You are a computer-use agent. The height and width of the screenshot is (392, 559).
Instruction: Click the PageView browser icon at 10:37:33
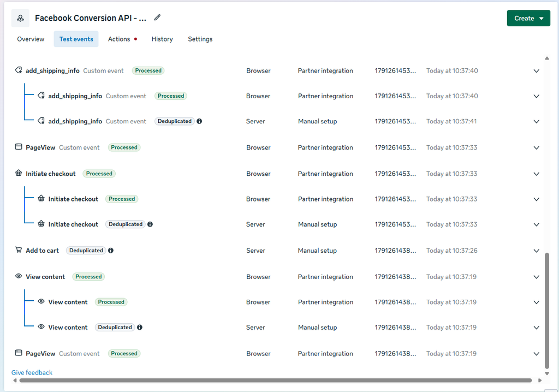[x=19, y=147]
